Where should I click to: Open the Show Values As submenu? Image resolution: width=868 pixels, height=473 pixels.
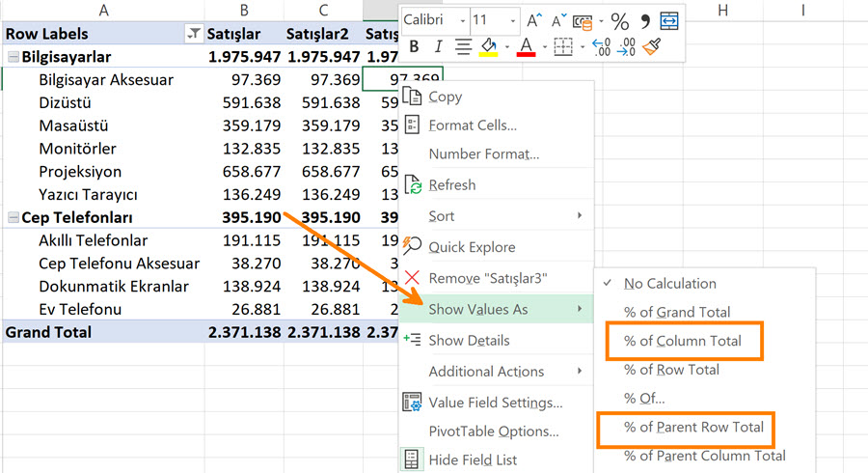tap(496, 309)
